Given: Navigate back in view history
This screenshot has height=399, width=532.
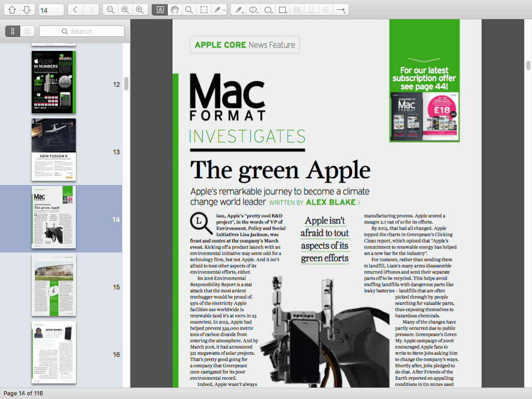Looking at the screenshot, I should [x=75, y=10].
